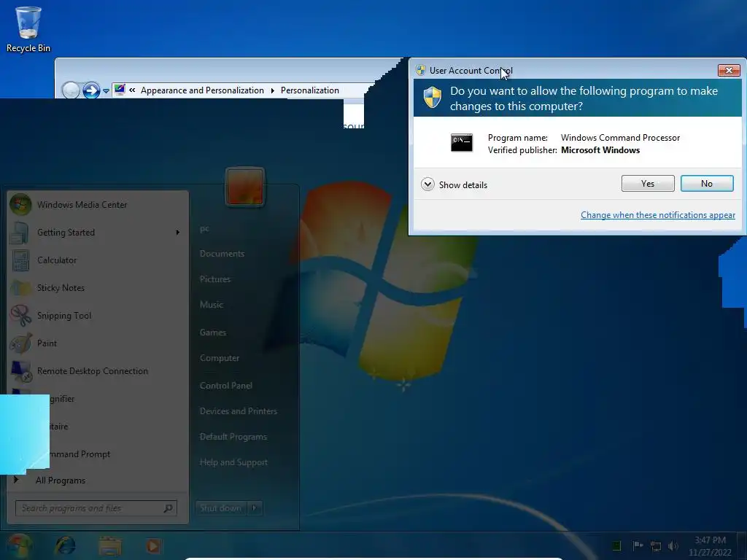The height and width of the screenshot is (560, 747).
Task: Open Control Panel from the Start menu
Action: point(226,386)
